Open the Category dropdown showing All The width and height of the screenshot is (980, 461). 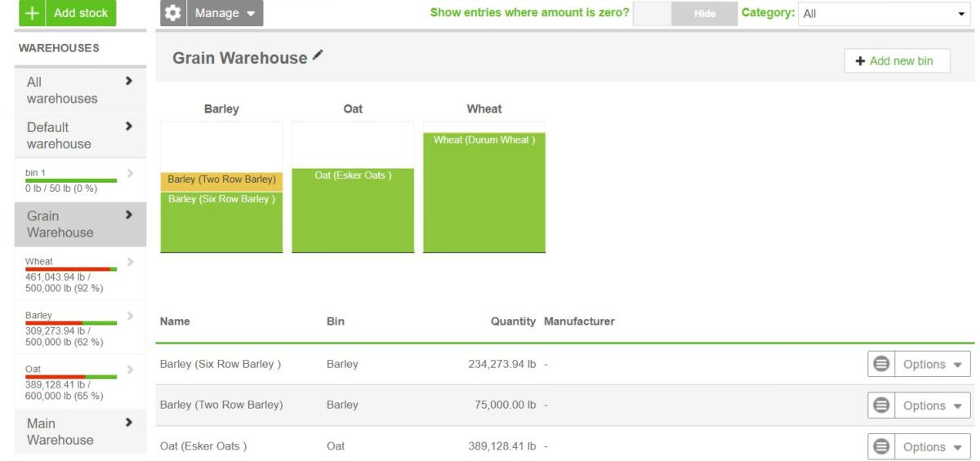pos(885,14)
